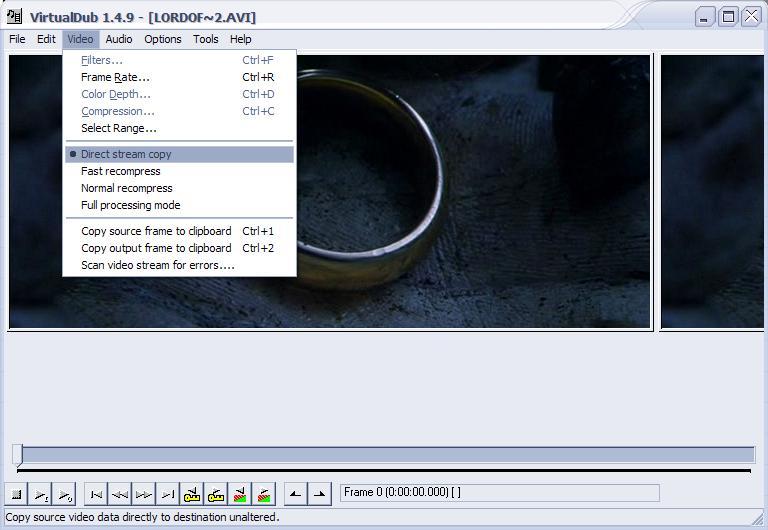Click the VirtualDub title bar app icon
The height and width of the screenshot is (530, 768).
(14, 16)
